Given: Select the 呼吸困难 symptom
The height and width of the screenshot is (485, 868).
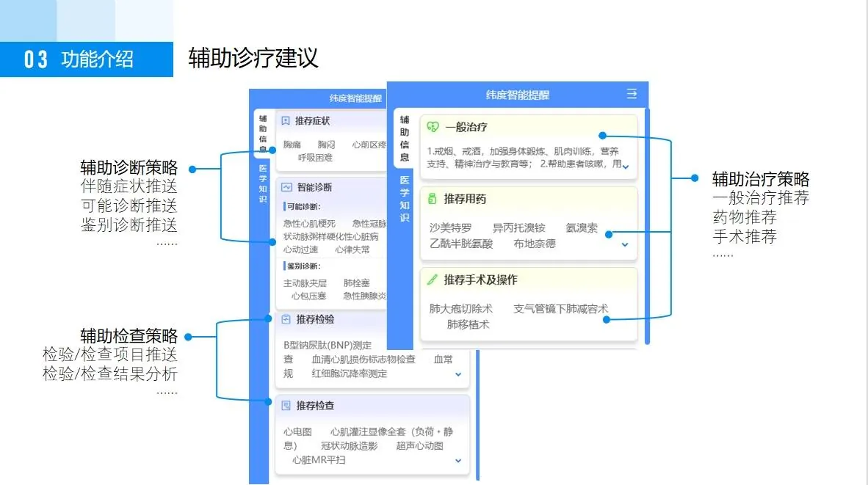Looking at the screenshot, I should (315, 158).
